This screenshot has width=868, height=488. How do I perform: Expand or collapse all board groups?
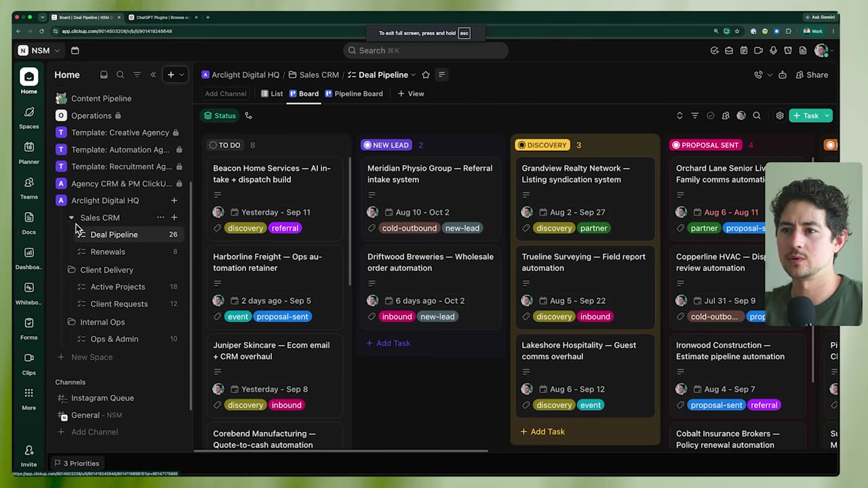coord(679,116)
